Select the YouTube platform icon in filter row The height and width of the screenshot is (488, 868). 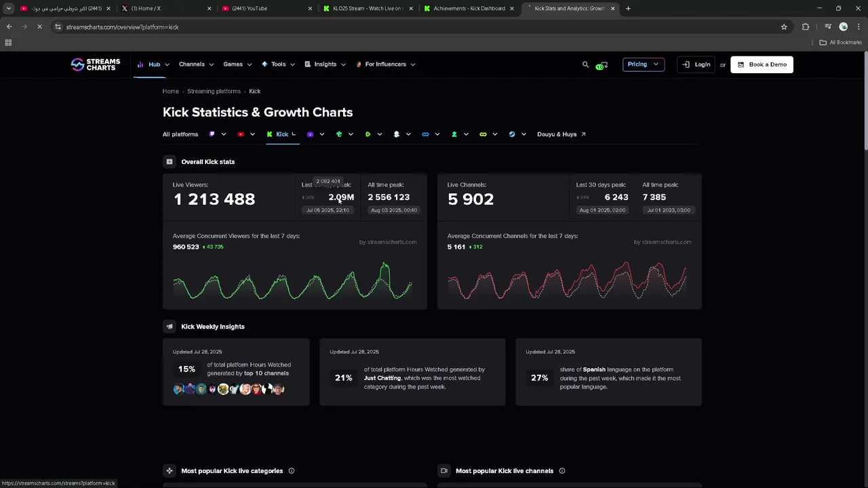pyautogui.click(x=241, y=134)
